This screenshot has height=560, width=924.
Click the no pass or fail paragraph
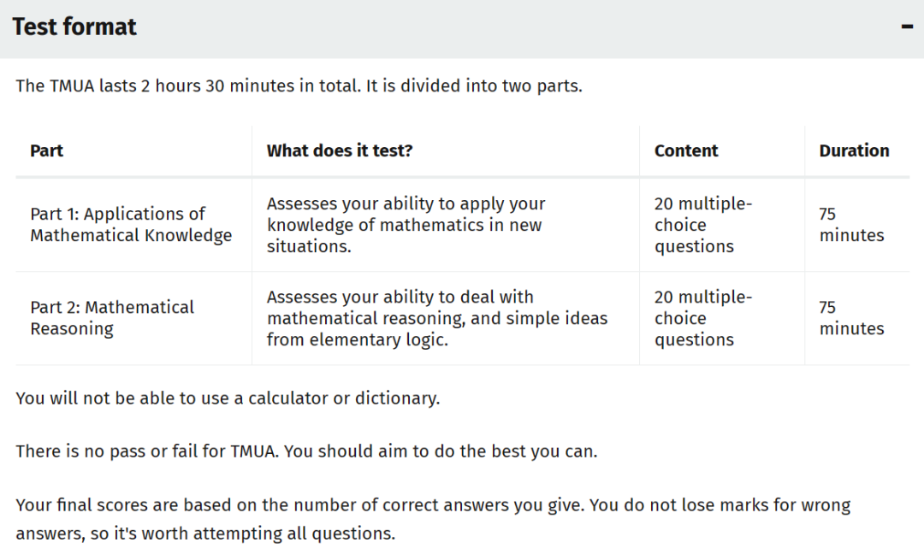coord(306,451)
